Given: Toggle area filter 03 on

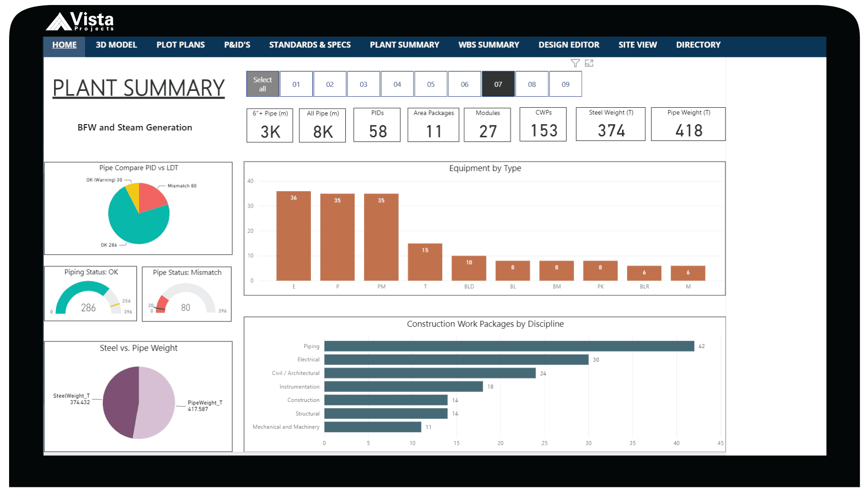Looking at the screenshot, I should click(364, 84).
